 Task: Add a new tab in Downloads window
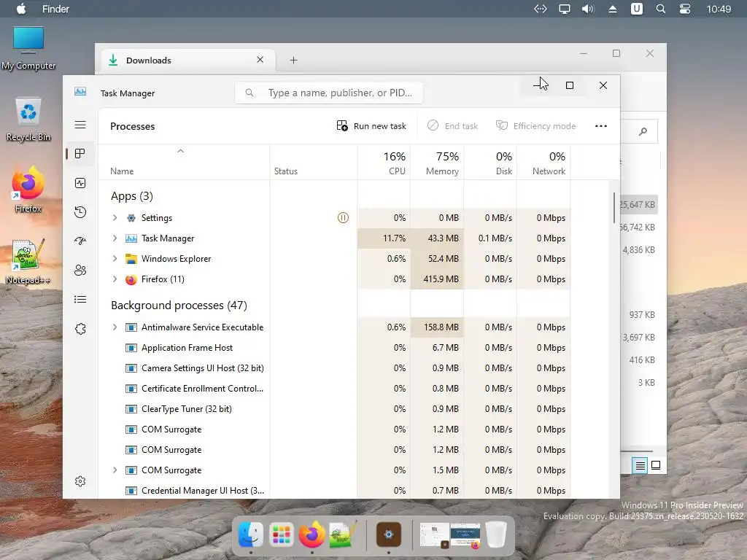293,60
